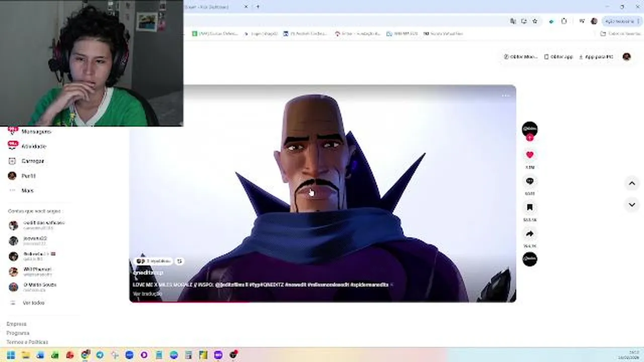Viewport: 644px width, 362px height.
Task: Open the second followed account avatar
Action: 14,241
